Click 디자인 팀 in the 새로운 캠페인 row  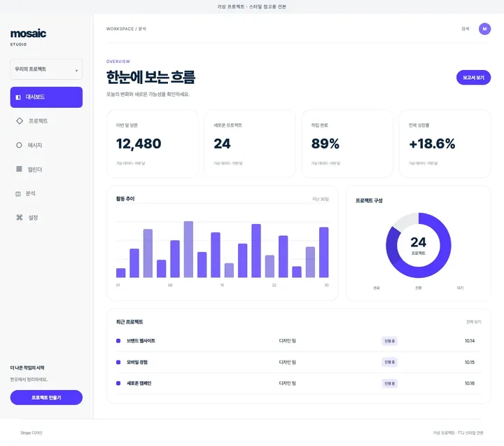(x=288, y=383)
